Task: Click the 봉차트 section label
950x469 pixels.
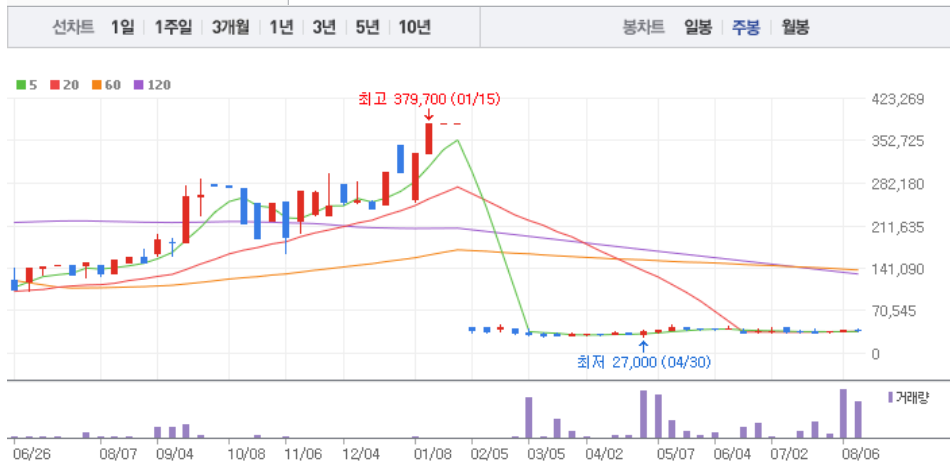Action: [644, 27]
